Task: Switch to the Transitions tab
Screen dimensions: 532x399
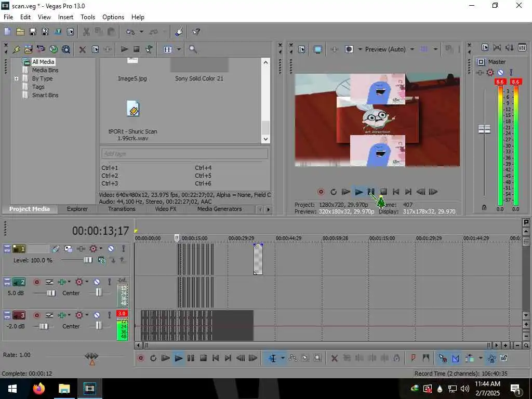Action: 122,209
